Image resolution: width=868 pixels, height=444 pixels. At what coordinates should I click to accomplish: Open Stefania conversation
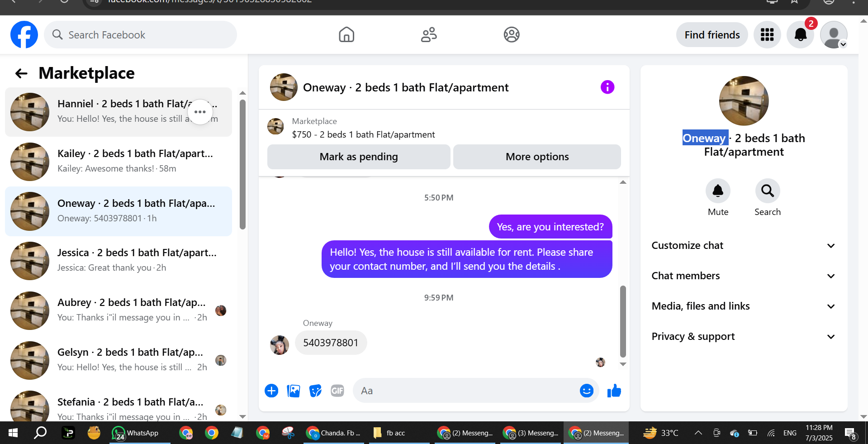[119, 406]
